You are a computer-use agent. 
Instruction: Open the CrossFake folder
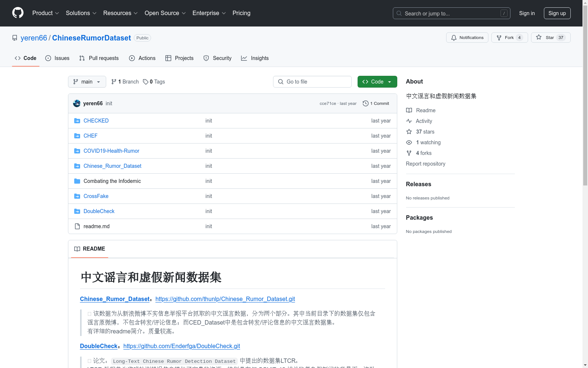[x=96, y=196]
